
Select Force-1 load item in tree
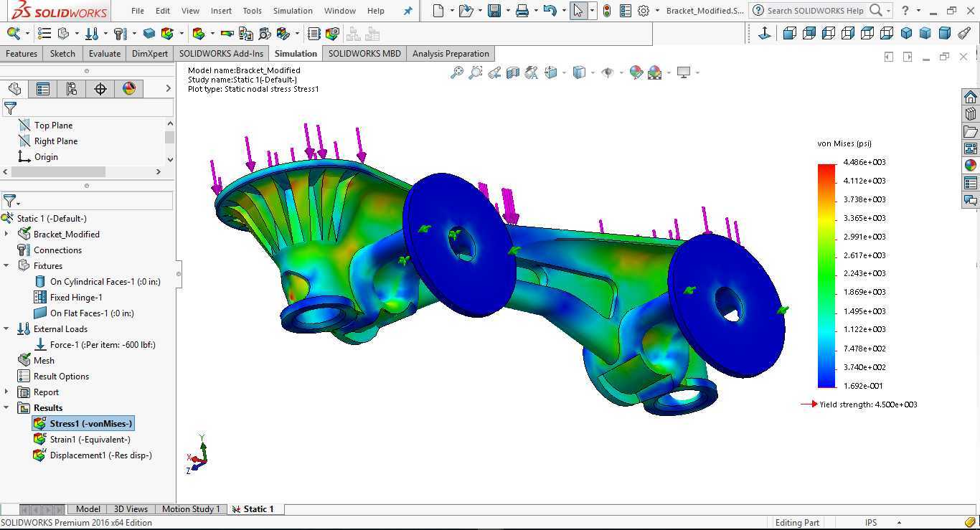(x=95, y=345)
